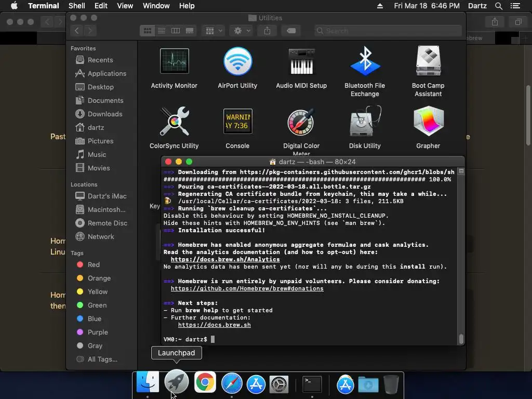Switch Finder to list view
The image size is (532, 399).
[162, 31]
